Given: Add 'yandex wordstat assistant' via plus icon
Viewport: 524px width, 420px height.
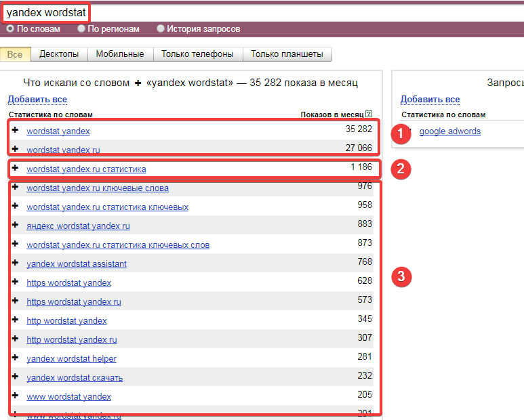Looking at the screenshot, I should pyautogui.click(x=15, y=263).
